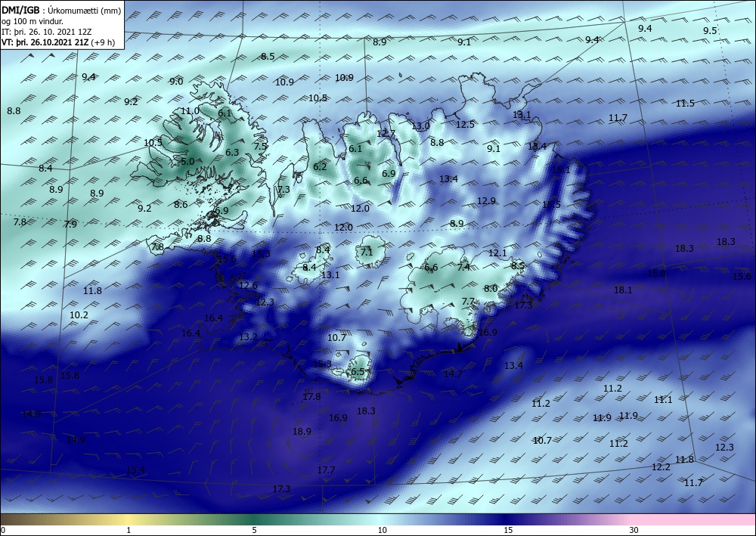Click the map value '11.1'
The width and height of the screenshot is (756, 536).
click(x=663, y=400)
